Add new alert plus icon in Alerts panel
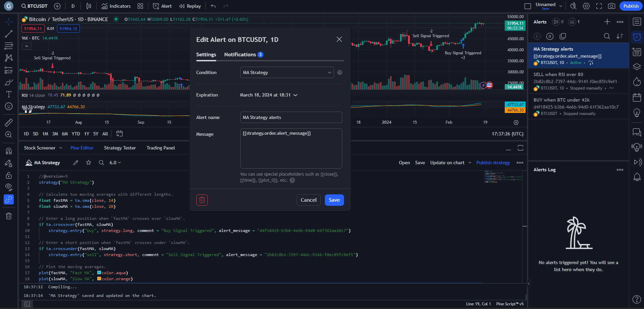This screenshot has width=644, height=309. coord(607,22)
